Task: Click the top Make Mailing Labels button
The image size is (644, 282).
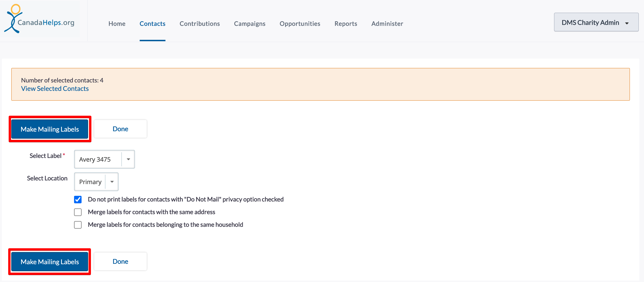Action: click(x=50, y=129)
